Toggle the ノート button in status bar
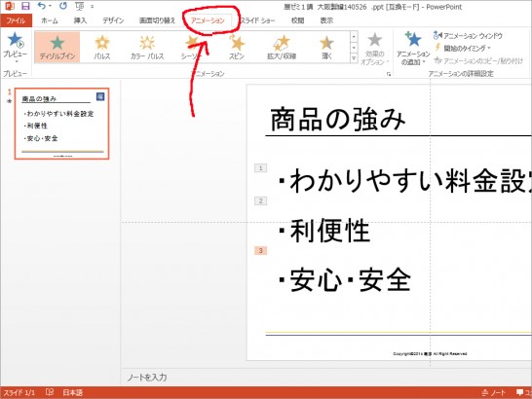Image resolution: width=532 pixels, height=399 pixels. [493, 392]
